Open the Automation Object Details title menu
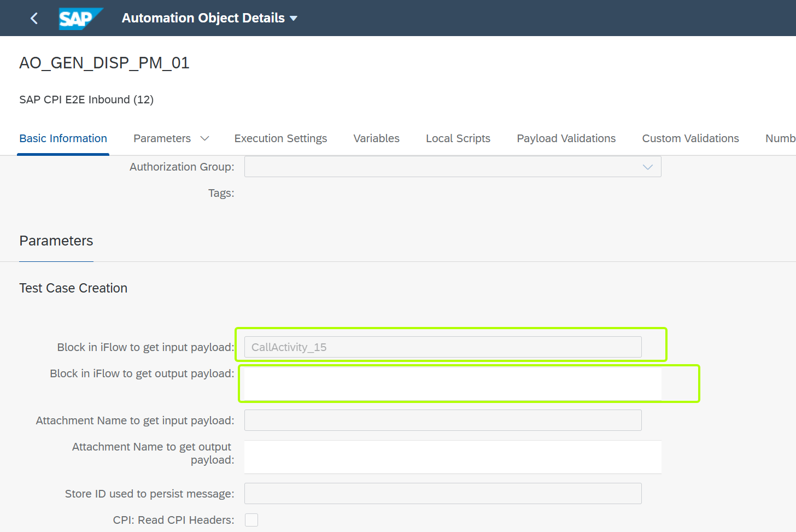 click(x=209, y=18)
